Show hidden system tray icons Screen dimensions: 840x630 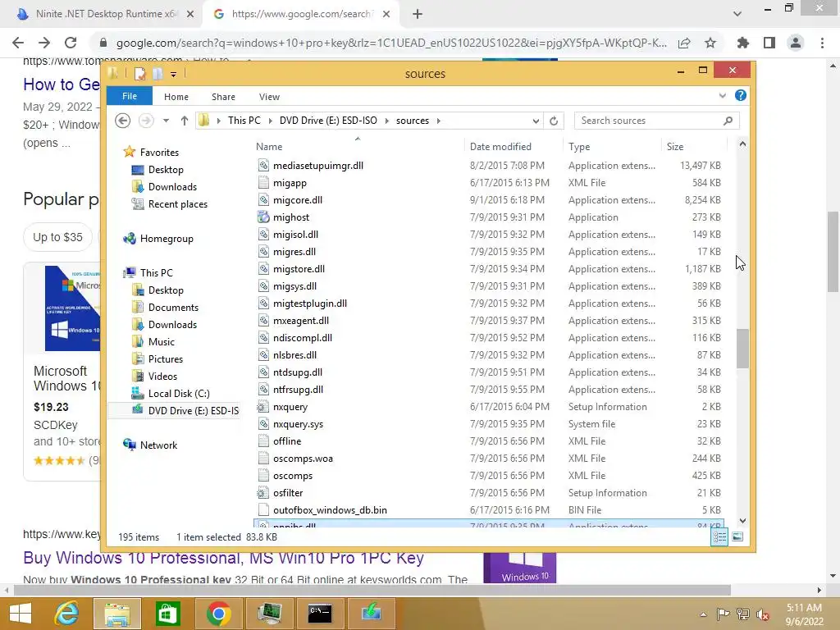click(703, 614)
